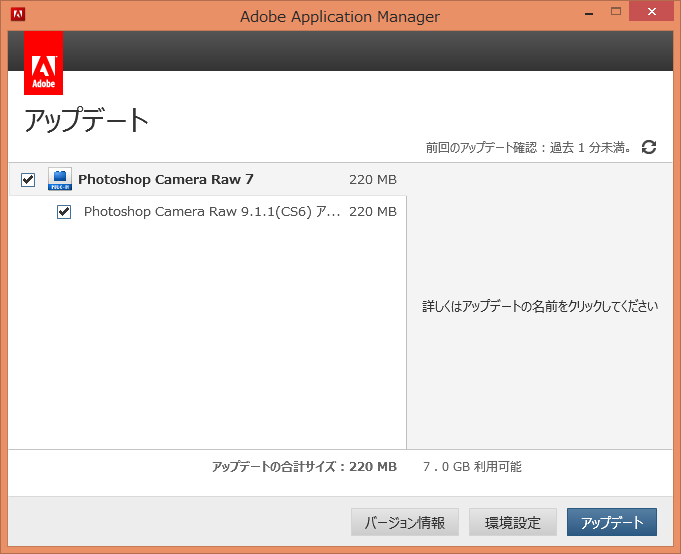
Task: Click the Adobe icon in the title bar
Action: (17, 15)
